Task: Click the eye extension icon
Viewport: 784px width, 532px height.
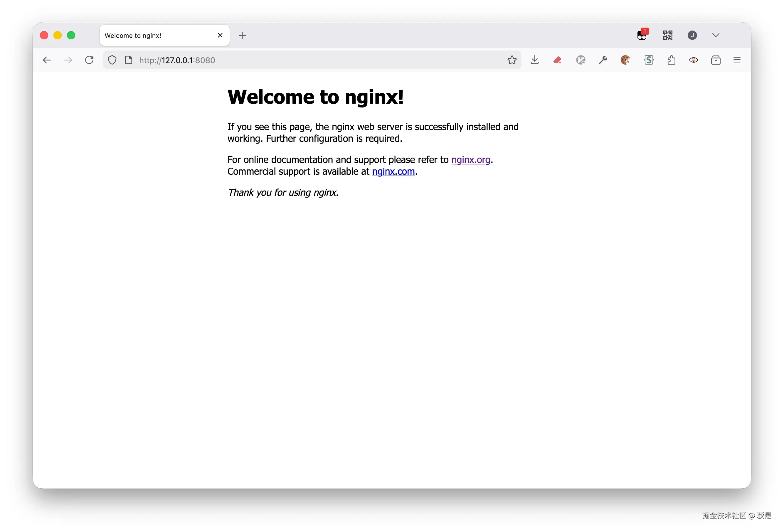Action: (x=694, y=60)
